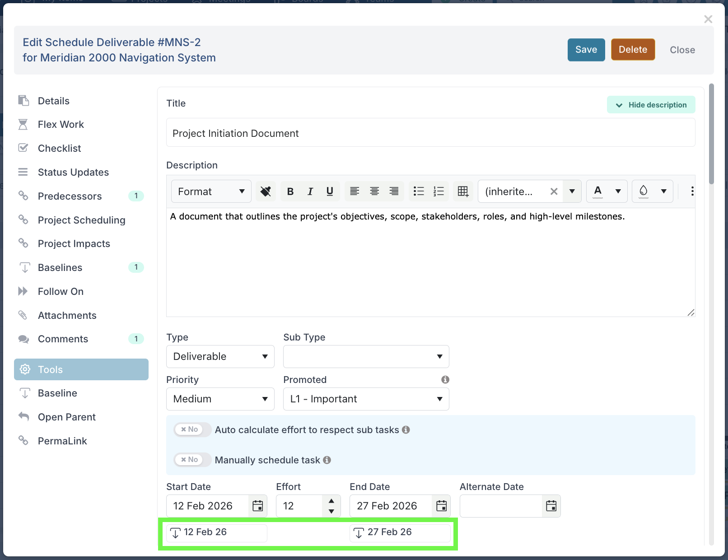Insert a bulleted list

point(419,191)
